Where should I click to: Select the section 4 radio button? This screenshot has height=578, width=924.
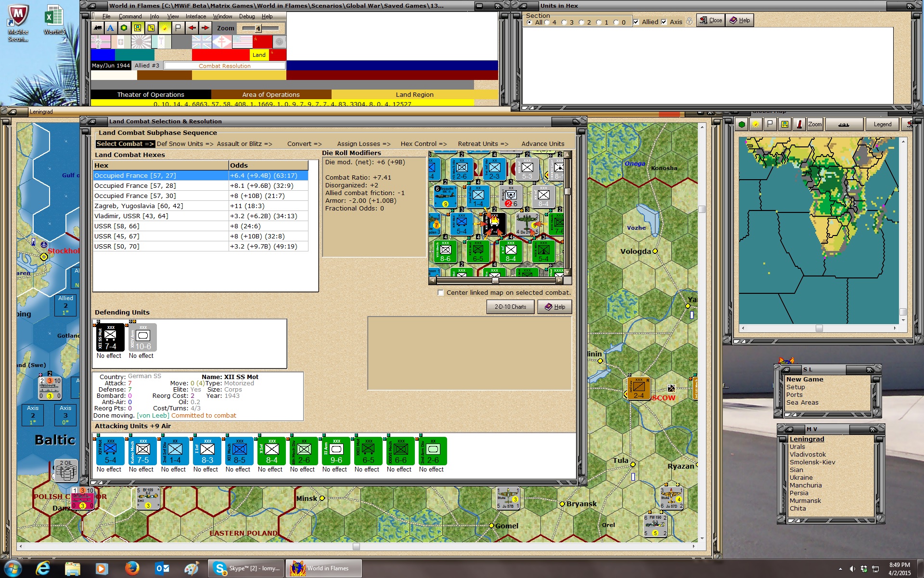[547, 23]
